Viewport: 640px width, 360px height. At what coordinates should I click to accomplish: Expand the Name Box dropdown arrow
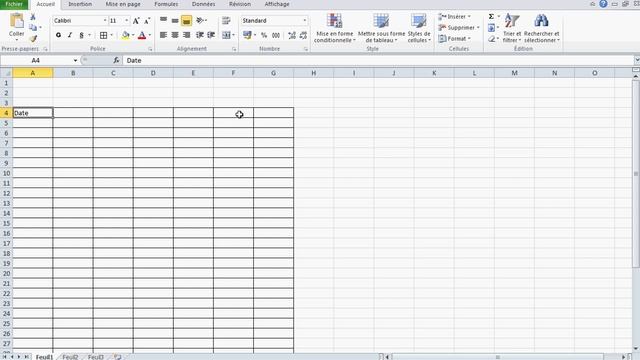click(x=75, y=60)
